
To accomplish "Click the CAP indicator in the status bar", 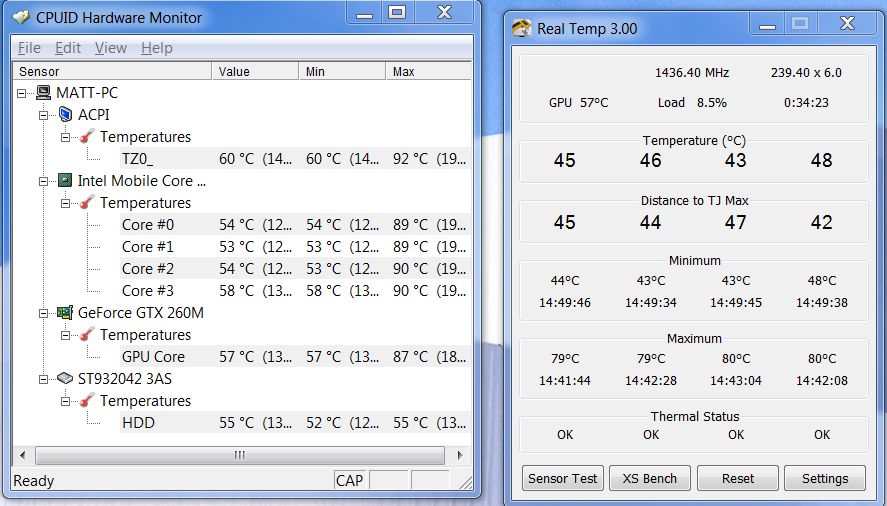I will (x=349, y=481).
